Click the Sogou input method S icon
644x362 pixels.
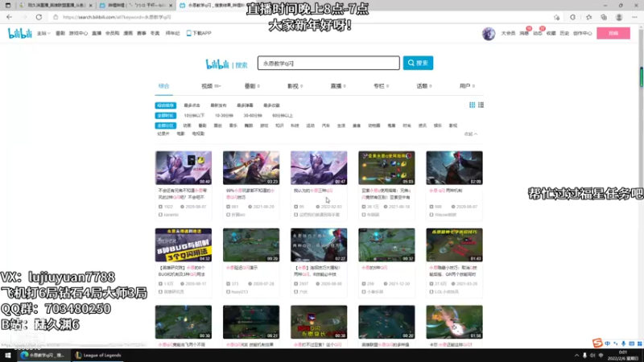coord(597,343)
